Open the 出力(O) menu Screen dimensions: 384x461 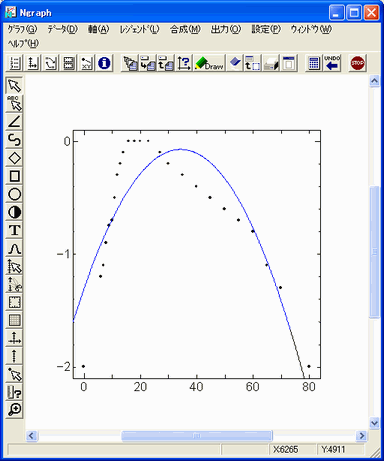coord(225,30)
